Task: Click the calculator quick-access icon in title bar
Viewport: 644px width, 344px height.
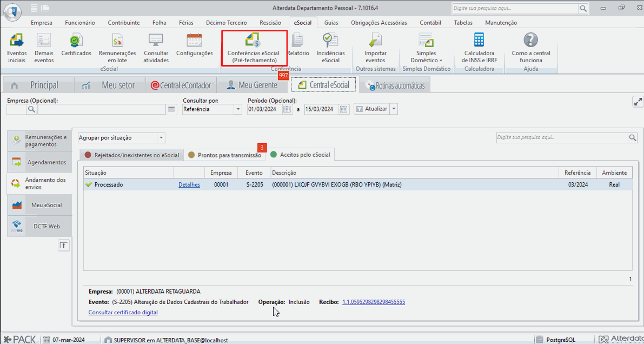Action: coord(34,8)
